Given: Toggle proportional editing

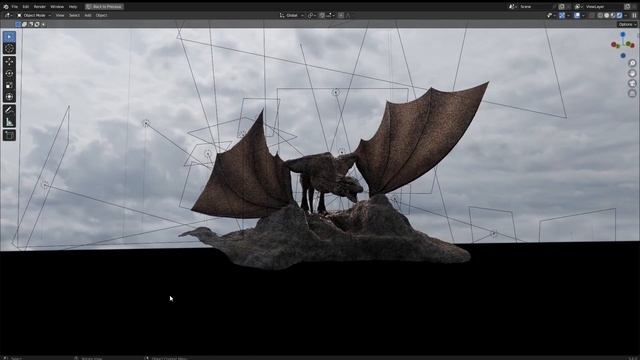Looking at the screenshot, I should point(341,16).
